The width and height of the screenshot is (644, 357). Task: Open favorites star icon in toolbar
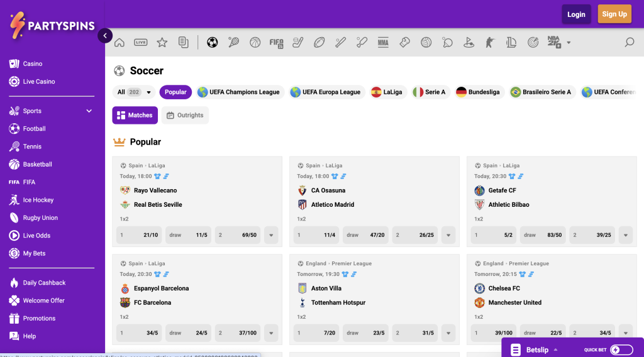(162, 43)
